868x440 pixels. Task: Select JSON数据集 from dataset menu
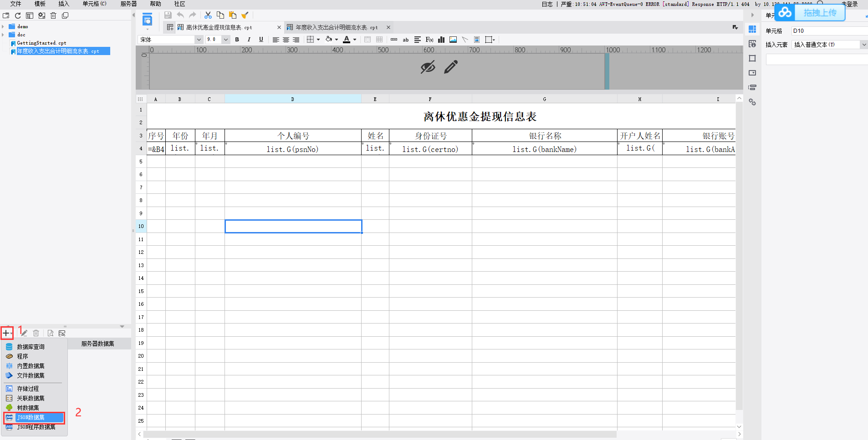34,417
